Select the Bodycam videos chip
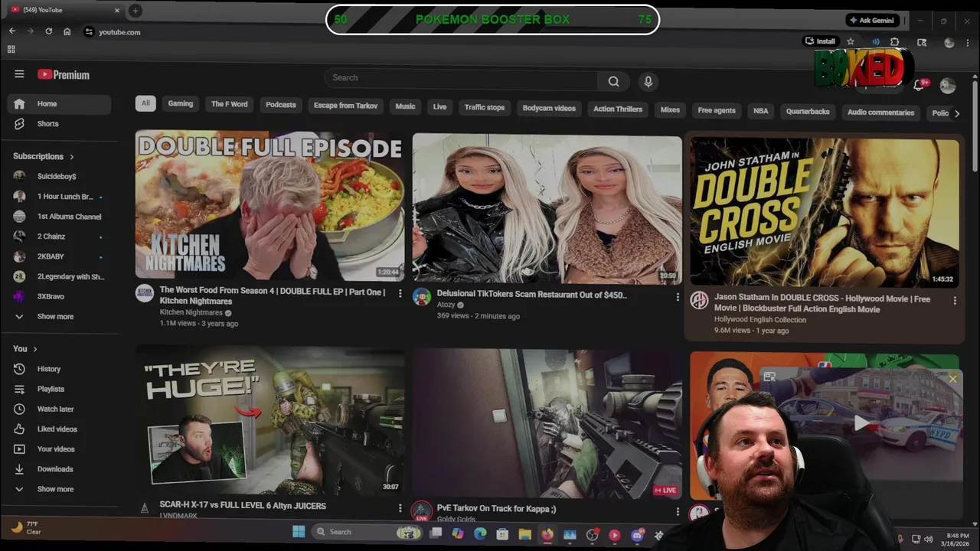The height and width of the screenshot is (551, 980). [549, 108]
